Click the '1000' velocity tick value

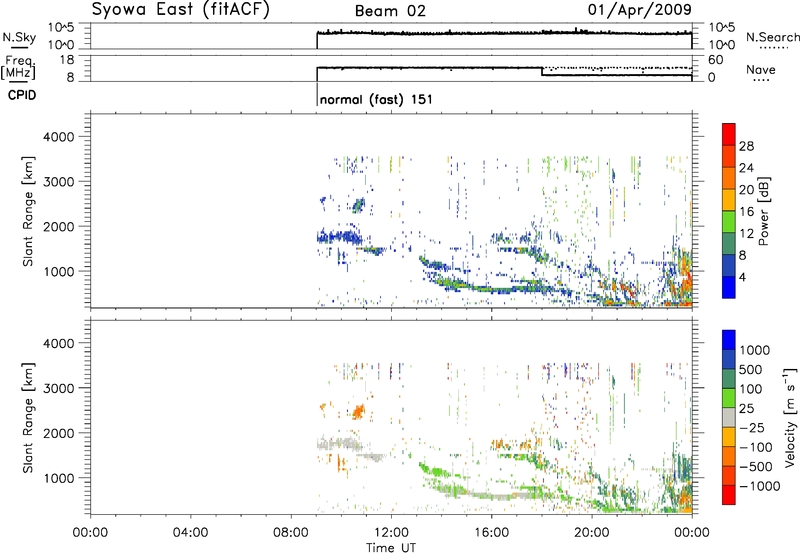(x=754, y=350)
